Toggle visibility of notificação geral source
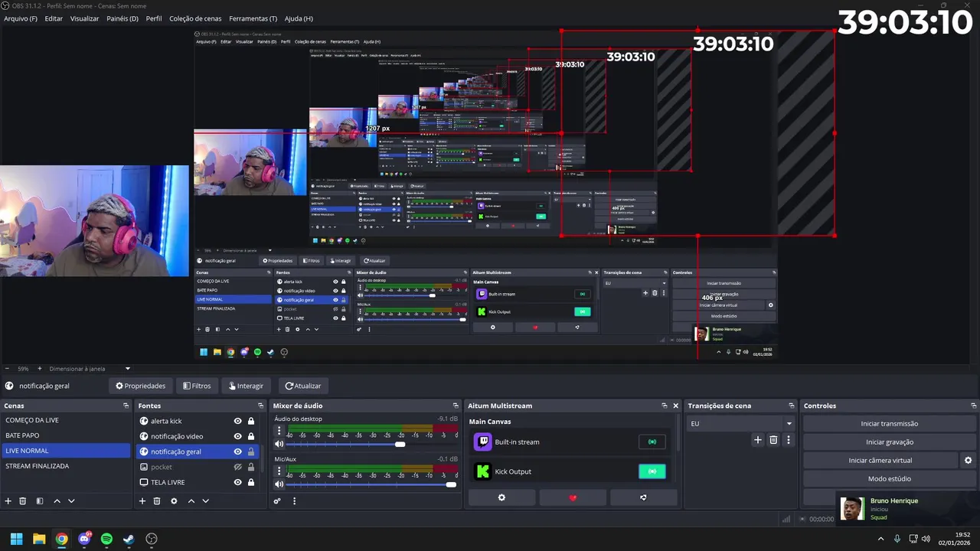The width and height of the screenshot is (980, 551). 237,452
